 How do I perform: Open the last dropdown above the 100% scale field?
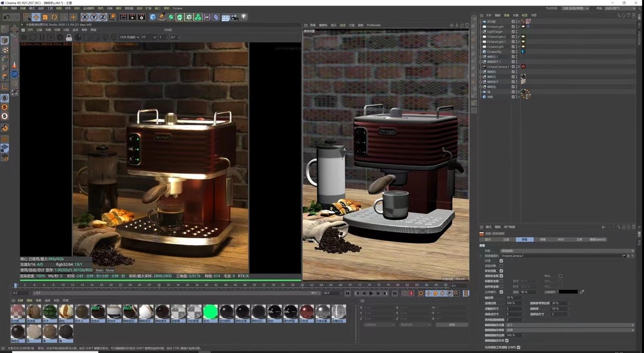tap(570, 329)
